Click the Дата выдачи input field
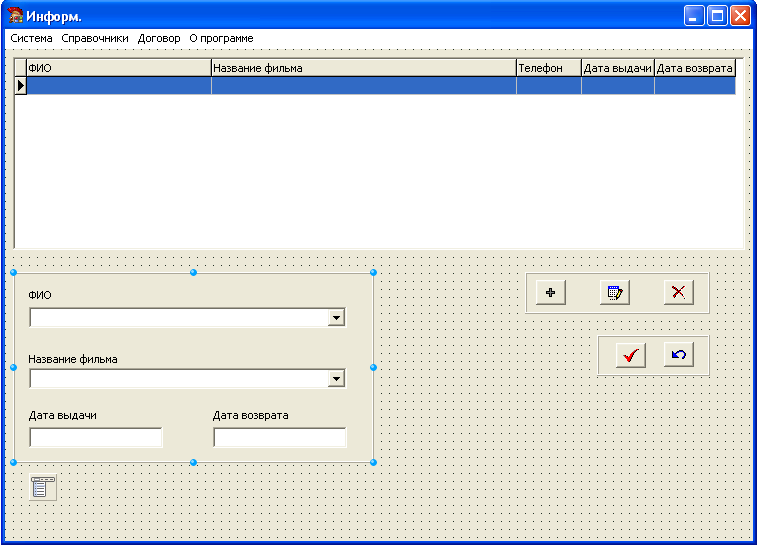This screenshot has width=758, height=546. pos(96,437)
